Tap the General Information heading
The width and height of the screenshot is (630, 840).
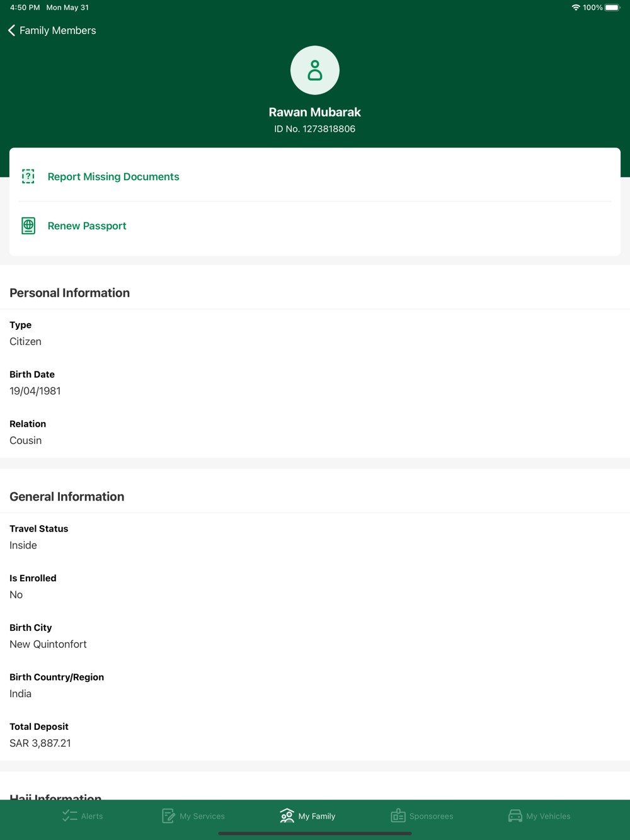pyautogui.click(x=67, y=497)
